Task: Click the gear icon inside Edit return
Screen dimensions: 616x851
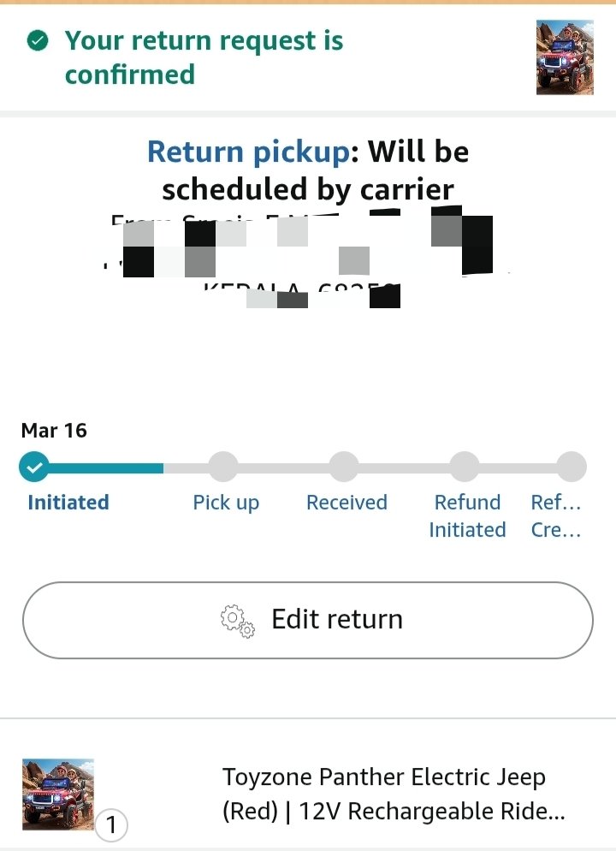Action: (238, 620)
